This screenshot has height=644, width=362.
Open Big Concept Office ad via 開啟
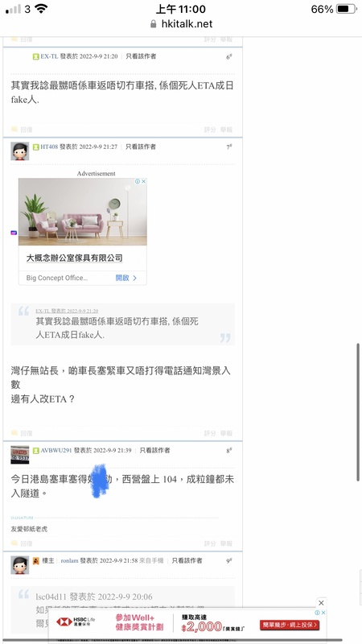point(126,278)
